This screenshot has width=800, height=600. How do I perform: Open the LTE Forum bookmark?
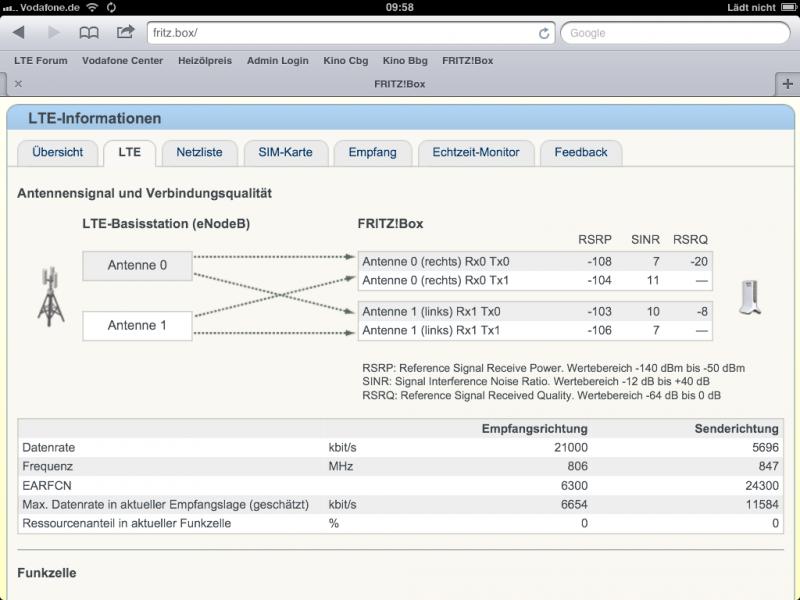tap(41, 61)
